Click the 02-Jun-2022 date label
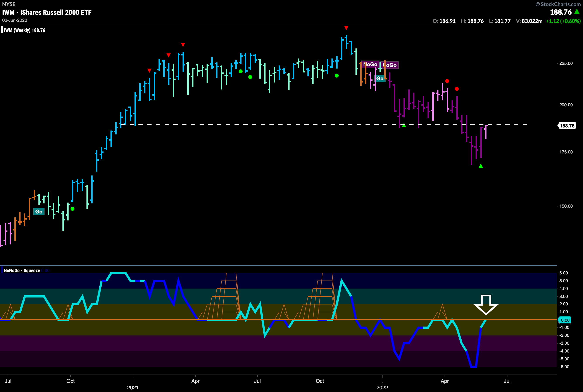 (x=15, y=20)
